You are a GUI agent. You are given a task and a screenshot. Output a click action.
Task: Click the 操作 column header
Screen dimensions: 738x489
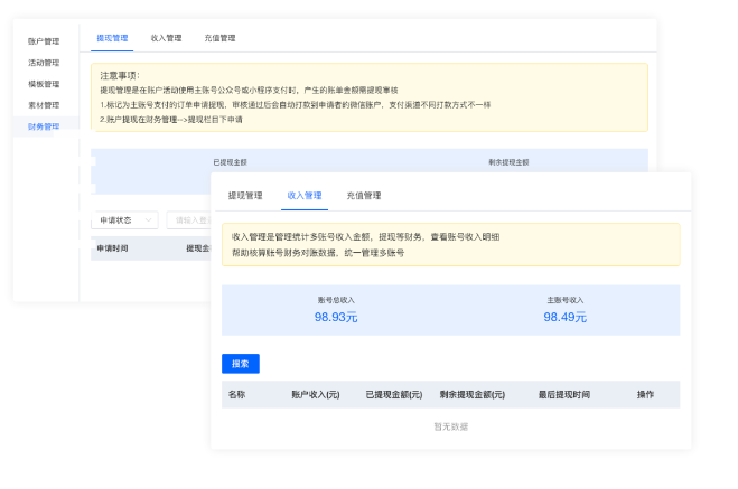click(x=645, y=394)
